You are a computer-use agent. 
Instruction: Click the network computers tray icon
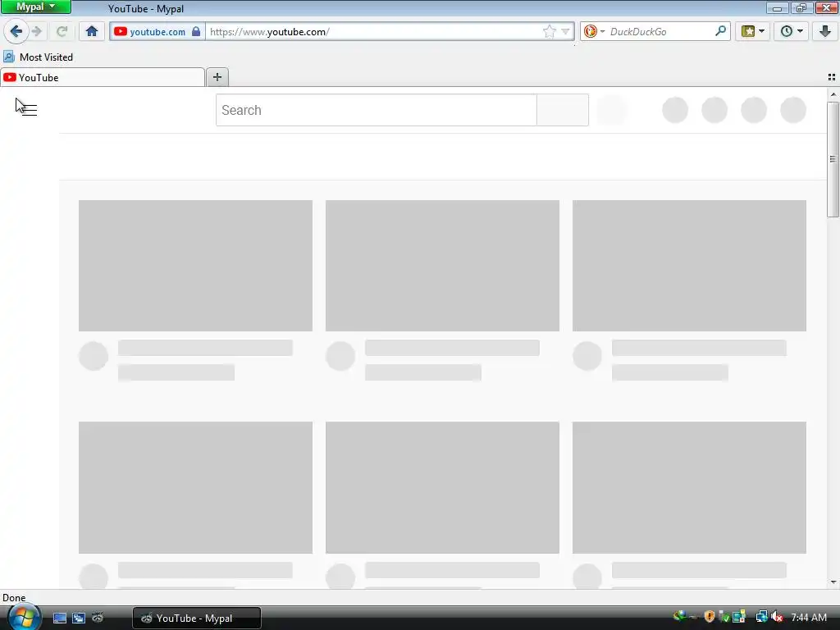(x=761, y=617)
